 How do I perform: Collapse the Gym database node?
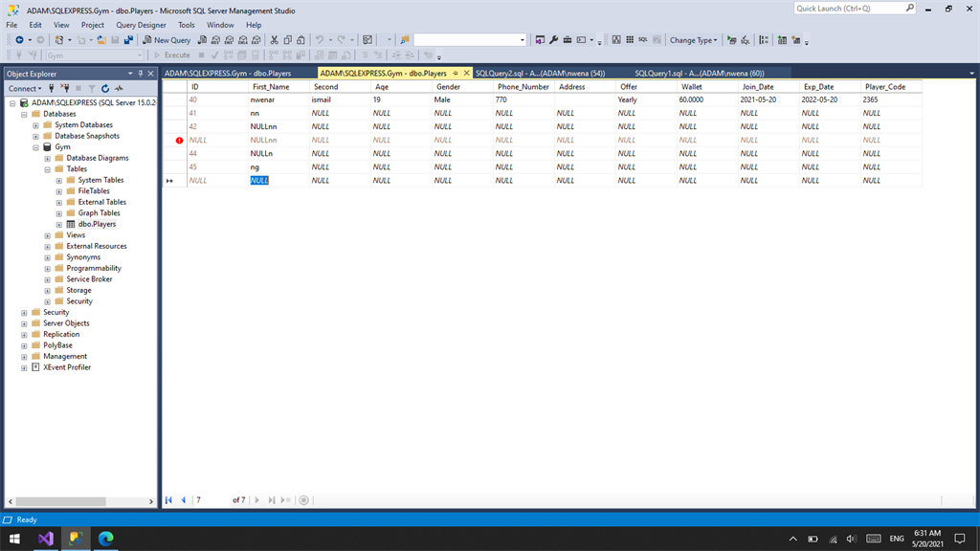[x=35, y=147]
